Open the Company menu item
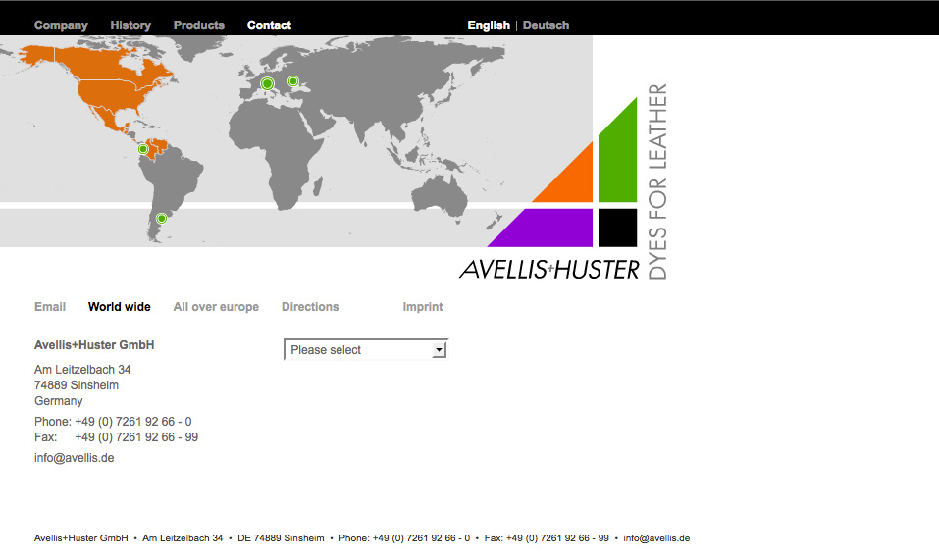Screen dimensions: 939x560 click(61, 25)
